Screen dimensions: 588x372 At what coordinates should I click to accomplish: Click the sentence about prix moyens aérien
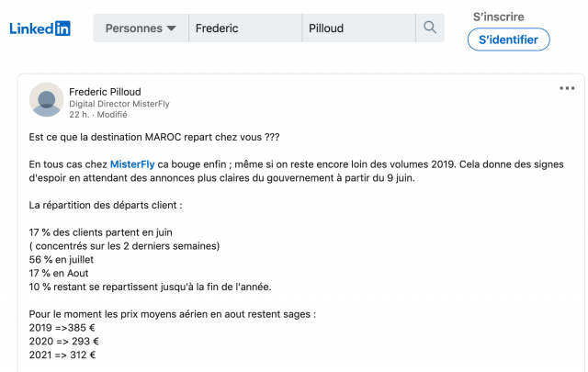pyautogui.click(x=173, y=314)
